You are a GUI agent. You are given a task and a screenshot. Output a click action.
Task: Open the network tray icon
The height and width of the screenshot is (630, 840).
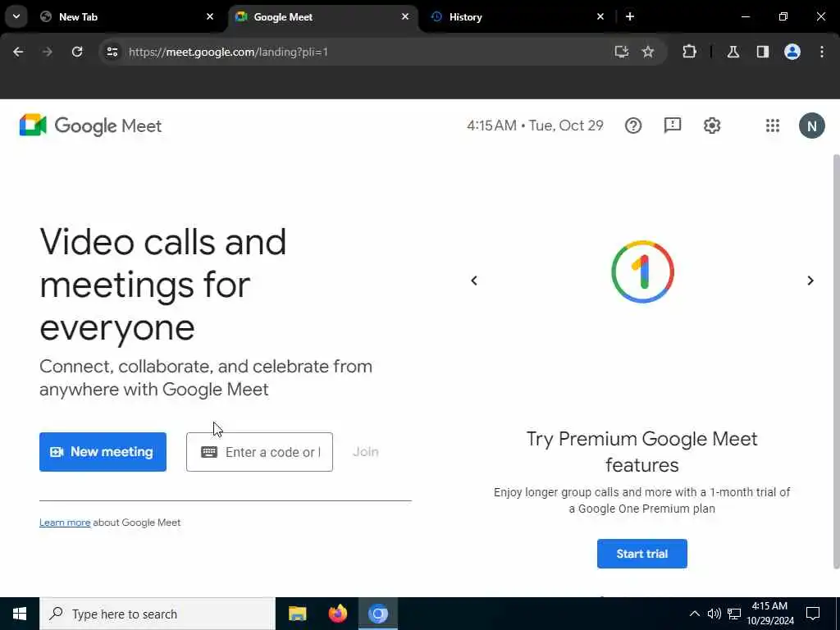(x=734, y=614)
